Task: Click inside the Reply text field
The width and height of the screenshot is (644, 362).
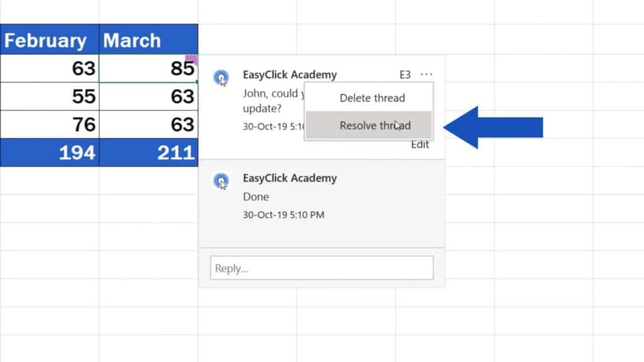Action: pos(321,267)
